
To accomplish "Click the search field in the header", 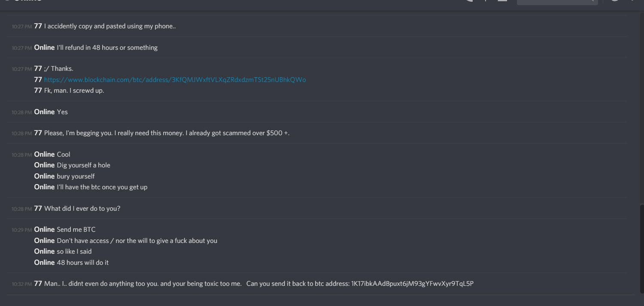I will (557, 1).
